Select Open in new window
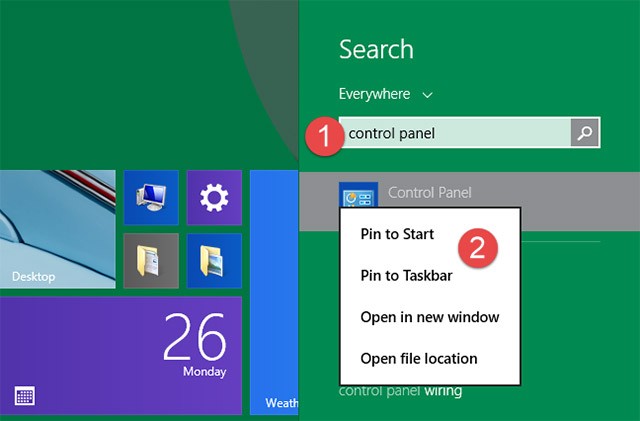The height and width of the screenshot is (421, 640). pyautogui.click(x=429, y=317)
